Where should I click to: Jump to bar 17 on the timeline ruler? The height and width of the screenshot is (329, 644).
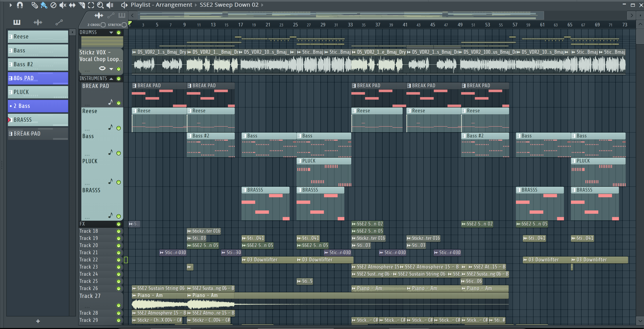(x=241, y=25)
